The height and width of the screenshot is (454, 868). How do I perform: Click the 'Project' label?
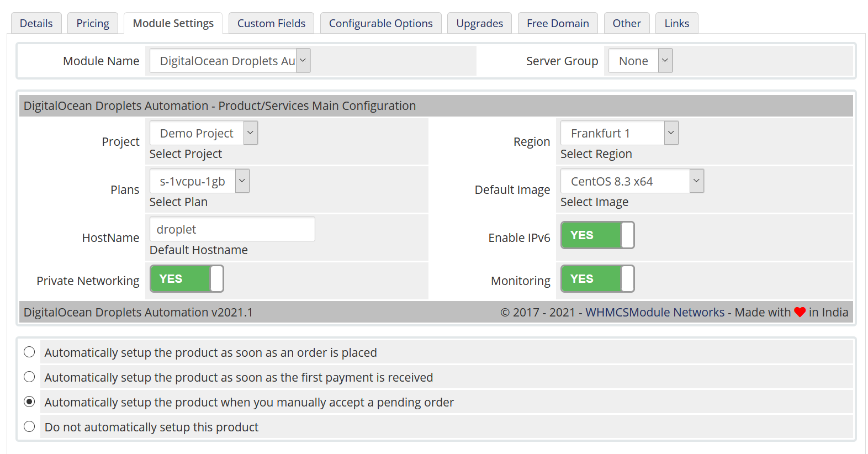tap(120, 142)
